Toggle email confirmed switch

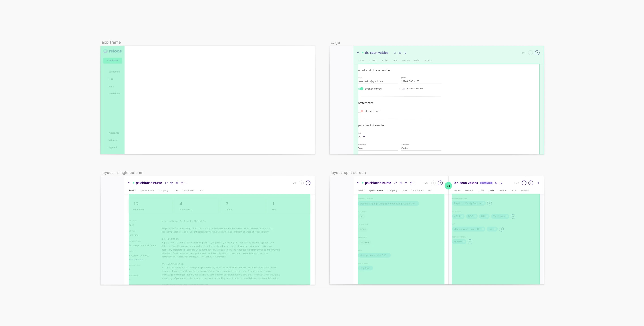tap(361, 89)
